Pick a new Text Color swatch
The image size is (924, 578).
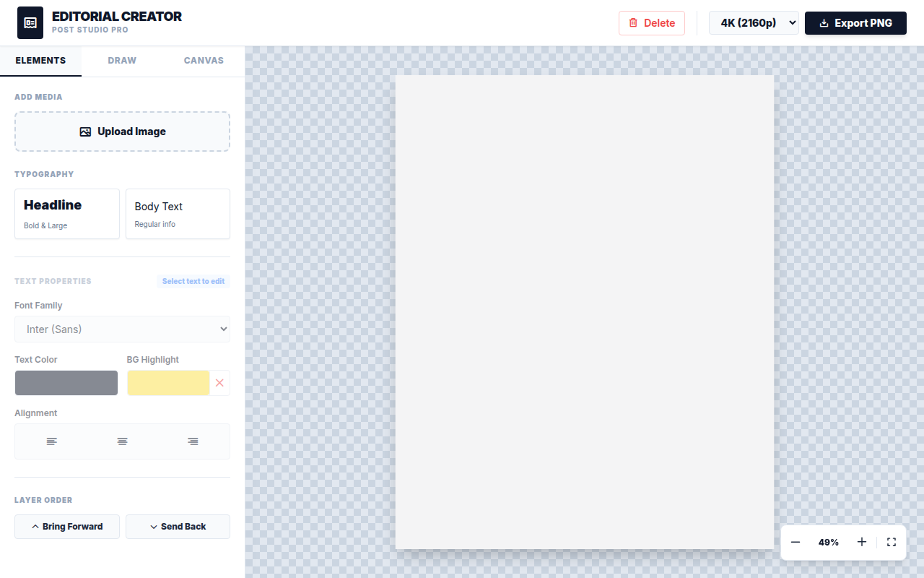[x=66, y=383]
